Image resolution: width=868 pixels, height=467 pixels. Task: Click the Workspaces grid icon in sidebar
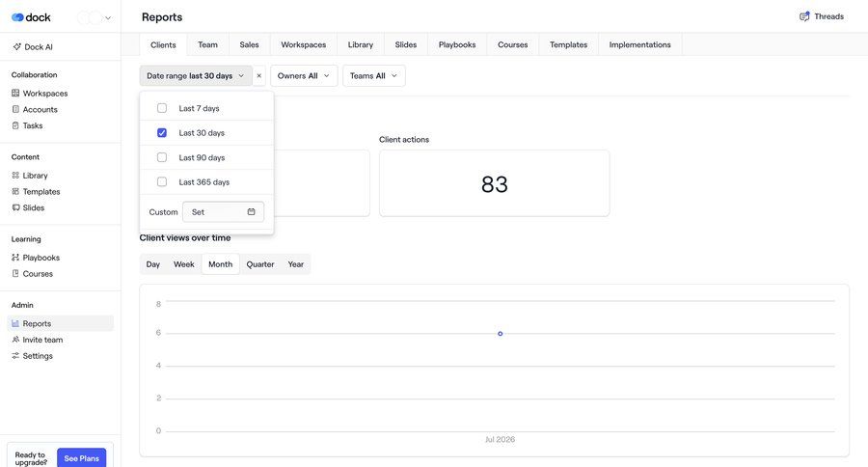[x=15, y=93]
